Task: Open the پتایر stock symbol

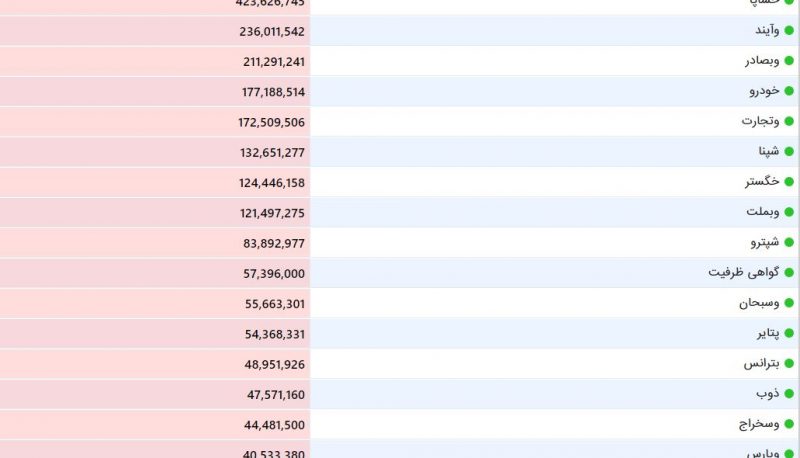Action: 768,333
